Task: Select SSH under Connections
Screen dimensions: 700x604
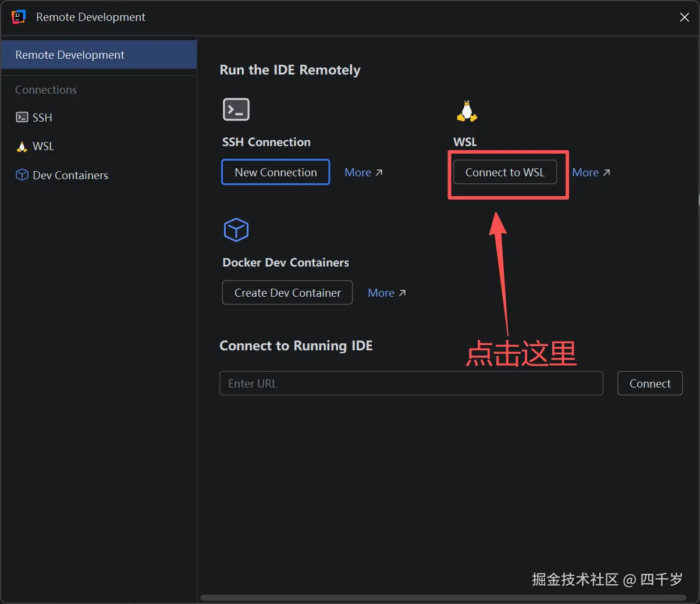Action: [x=42, y=118]
